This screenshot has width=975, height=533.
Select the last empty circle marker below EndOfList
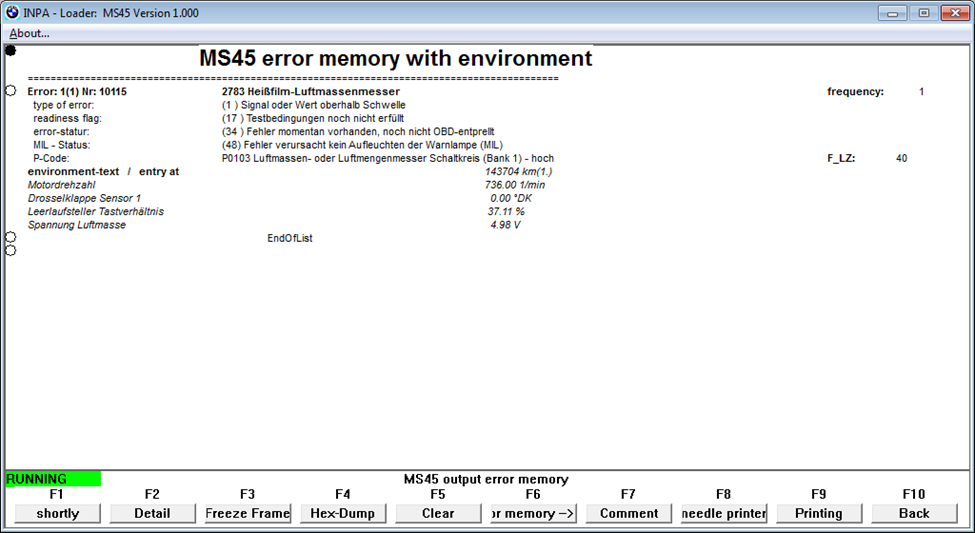11,251
